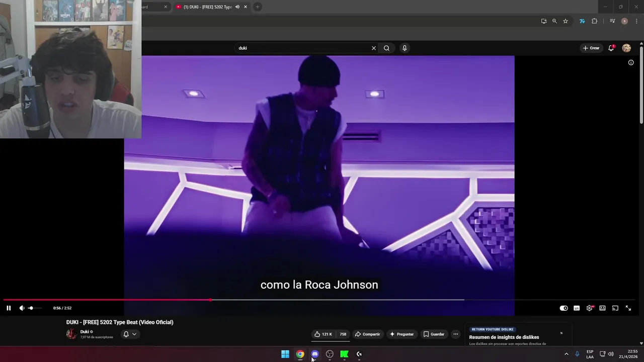Like the video showing 121 K
This screenshot has height=362, width=644.
click(x=323, y=334)
